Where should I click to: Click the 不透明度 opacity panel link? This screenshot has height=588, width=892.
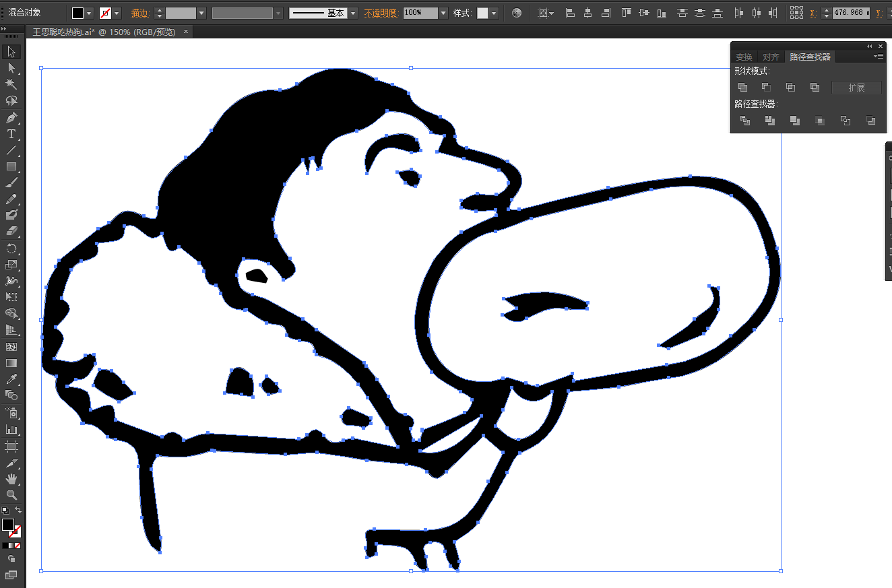point(382,13)
